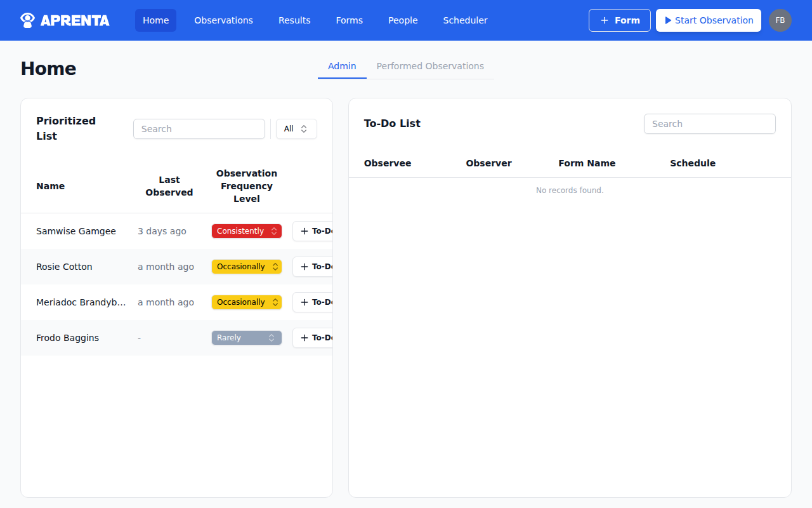The width and height of the screenshot is (812, 508).
Task: Select Meriadoc Brandybuck's Occasionally badge
Action: click(246, 302)
